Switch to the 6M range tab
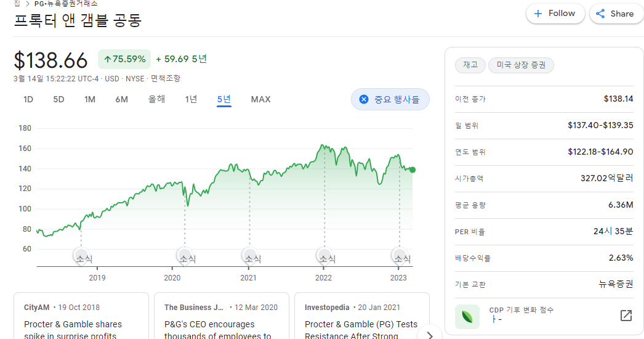Screen dimensions: 644x339 [x=121, y=100]
